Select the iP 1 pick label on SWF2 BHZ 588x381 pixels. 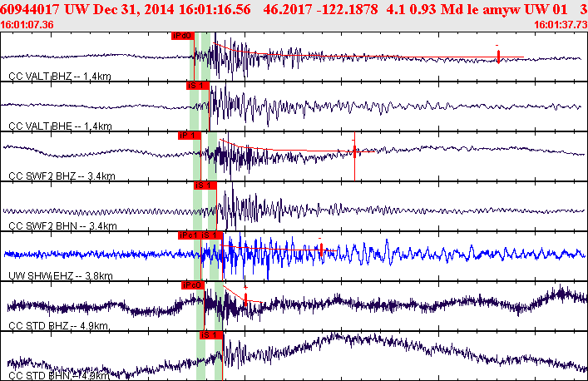click(190, 136)
